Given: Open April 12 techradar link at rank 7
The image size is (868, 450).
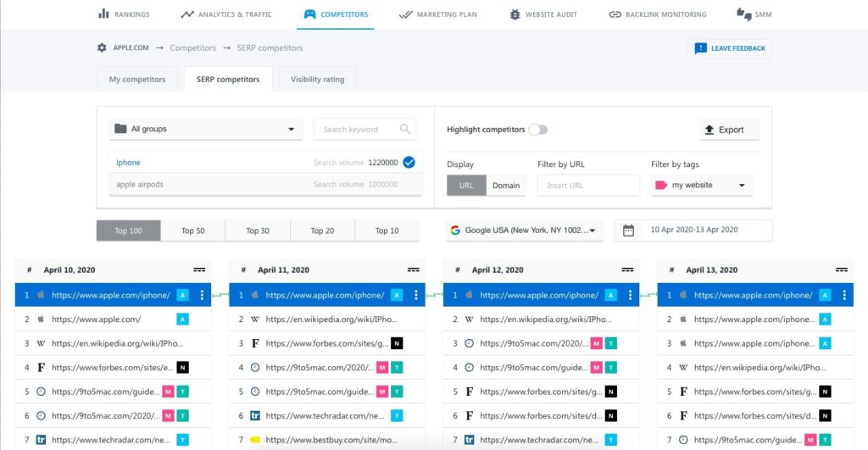Looking at the screenshot, I should click(539, 440).
